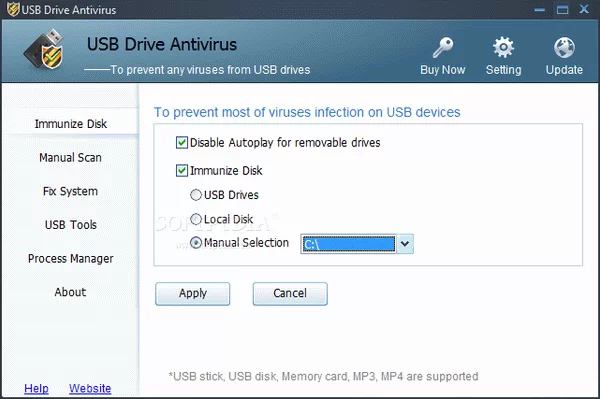Select the Manual Selection radio button
Viewport: 600px width, 399px height.
click(x=196, y=243)
